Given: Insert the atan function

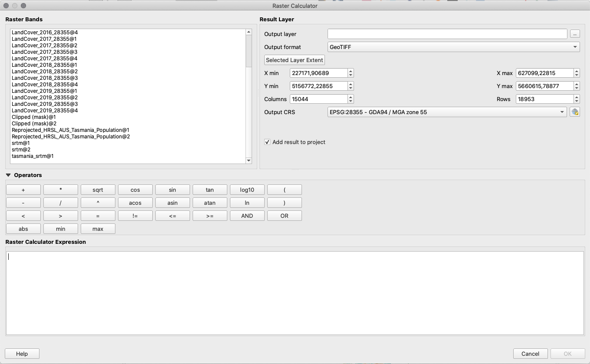Looking at the screenshot, I should click(x=210, y=203).
